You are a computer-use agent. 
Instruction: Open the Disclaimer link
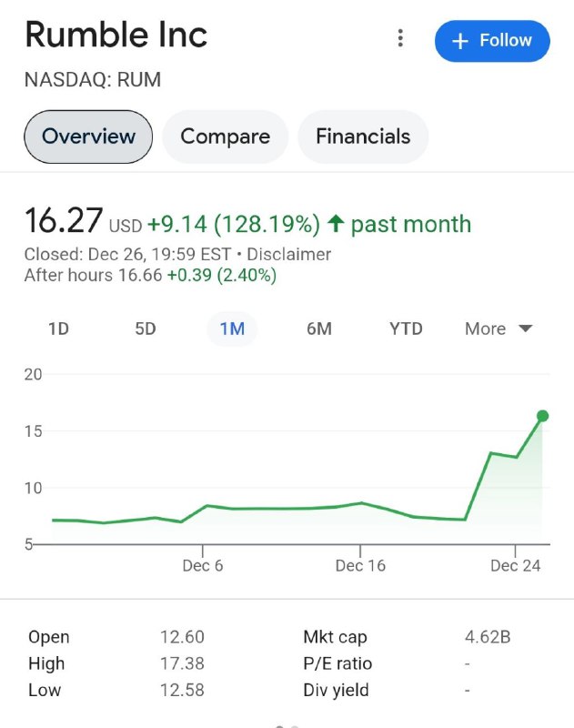pos(288,255)
